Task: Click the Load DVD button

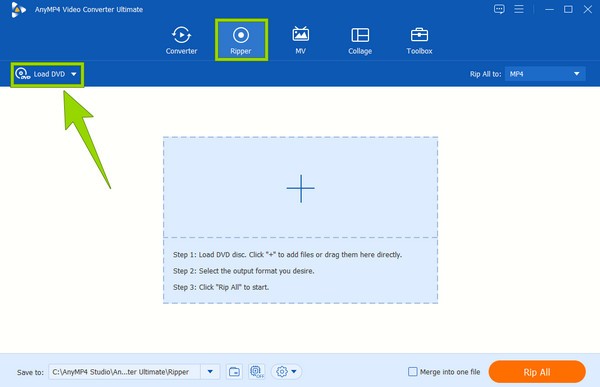Action: coord(47,74)
